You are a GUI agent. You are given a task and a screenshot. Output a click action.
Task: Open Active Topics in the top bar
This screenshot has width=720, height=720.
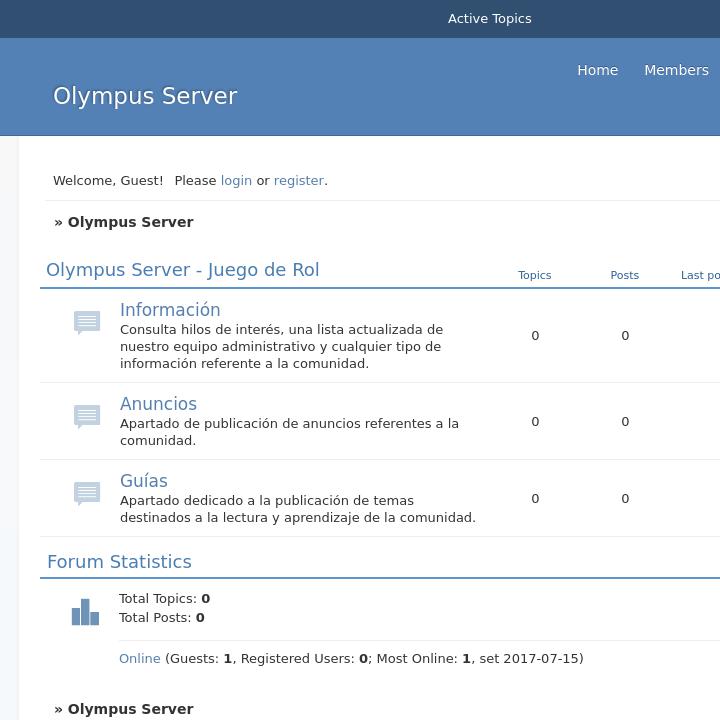pos(489,19)
